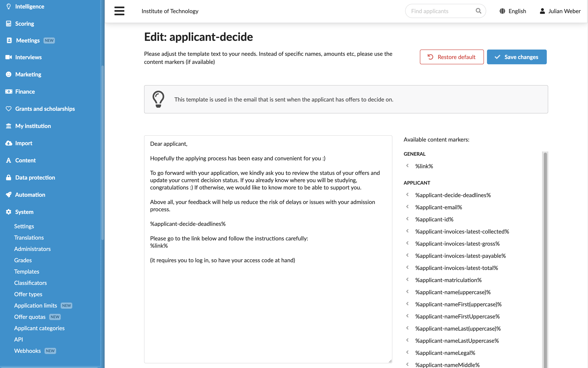Open the Settings submenu link

point(24,226)
